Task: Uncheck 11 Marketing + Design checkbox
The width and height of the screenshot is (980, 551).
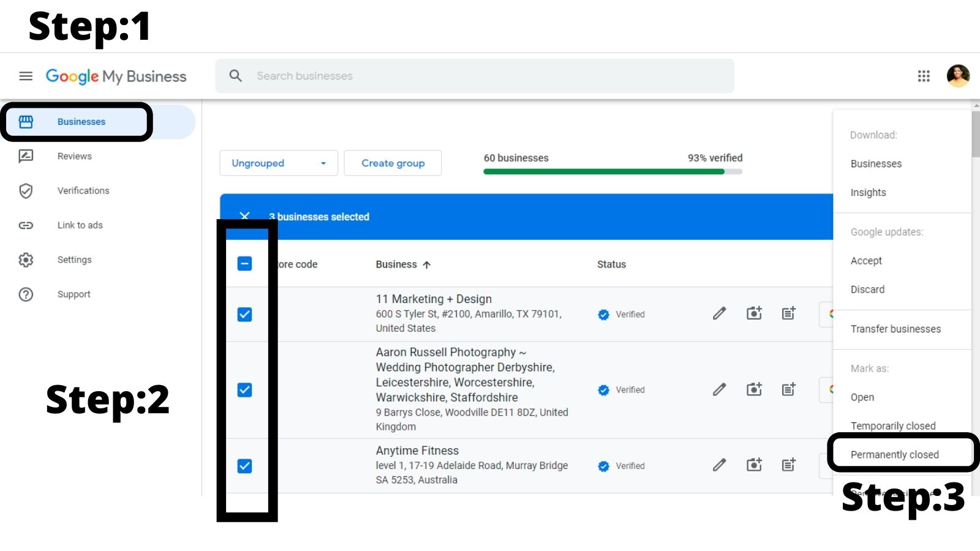Action: pyautogui.click(x=244, y=314)
